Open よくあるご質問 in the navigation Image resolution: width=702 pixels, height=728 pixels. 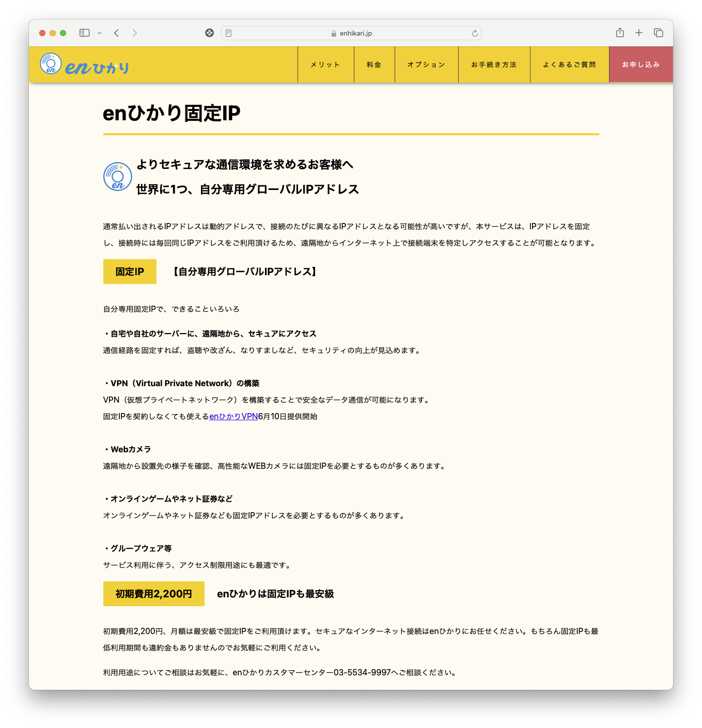tap(569, 65)
